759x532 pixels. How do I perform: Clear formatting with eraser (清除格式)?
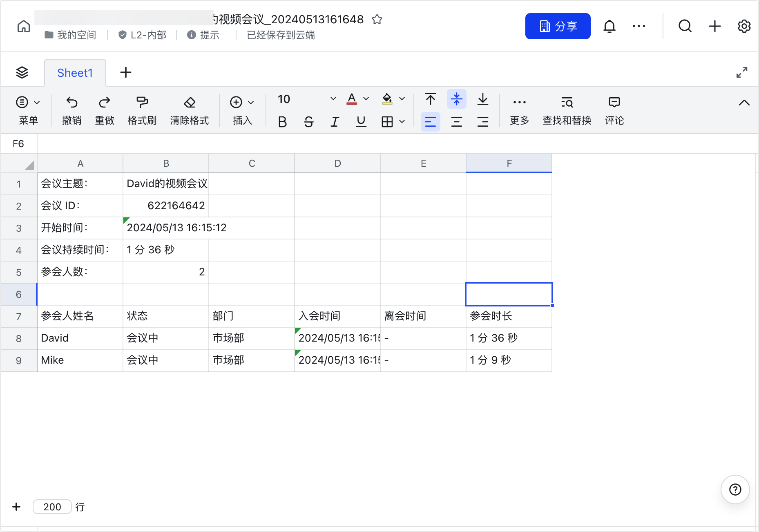(x=190, y=110)
